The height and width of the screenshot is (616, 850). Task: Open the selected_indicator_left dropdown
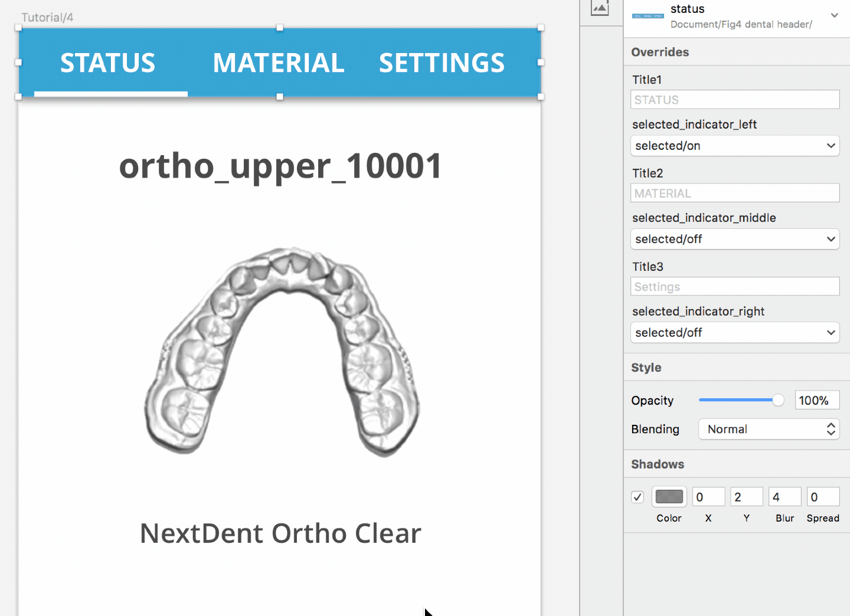735,146
